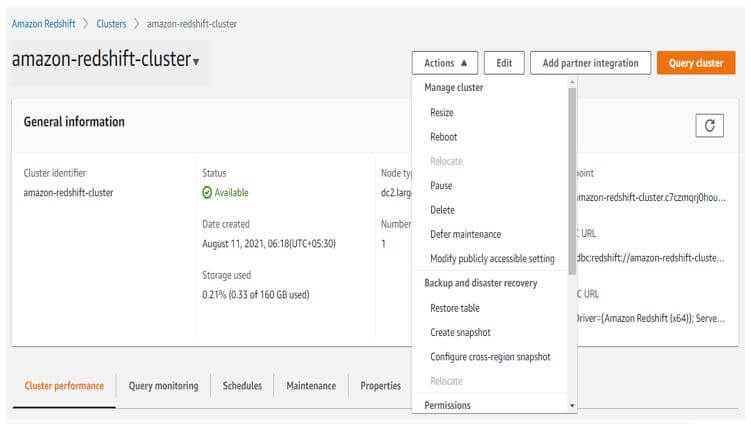Screen dimensions: 751x424
Task: Go to Clusters breadcrumb link
Action: [111, 23]
